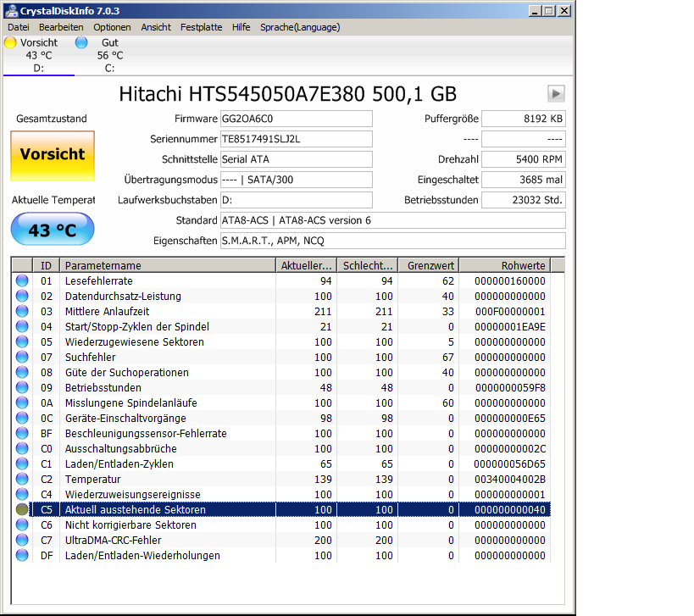Select the Wiederzugewiesene Sektoren row text
This screenshot has width=694, height=616.
(x=135, y=342)
